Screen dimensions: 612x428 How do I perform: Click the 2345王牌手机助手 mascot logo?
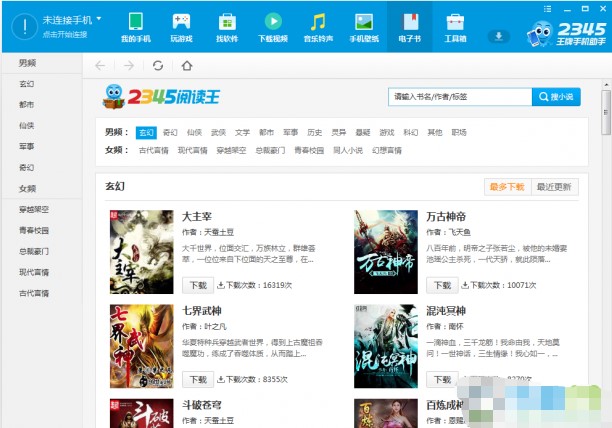coord(566,34)
